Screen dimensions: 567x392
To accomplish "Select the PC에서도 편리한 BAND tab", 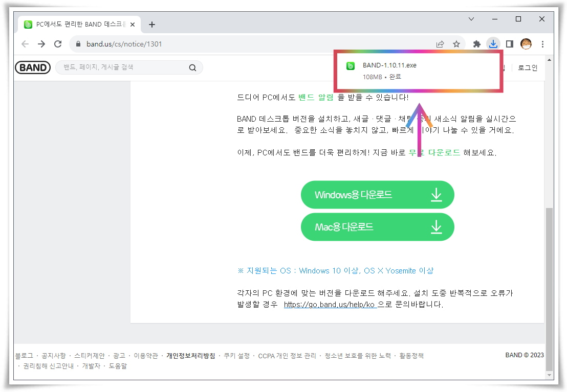I will (x=79, y=24).
